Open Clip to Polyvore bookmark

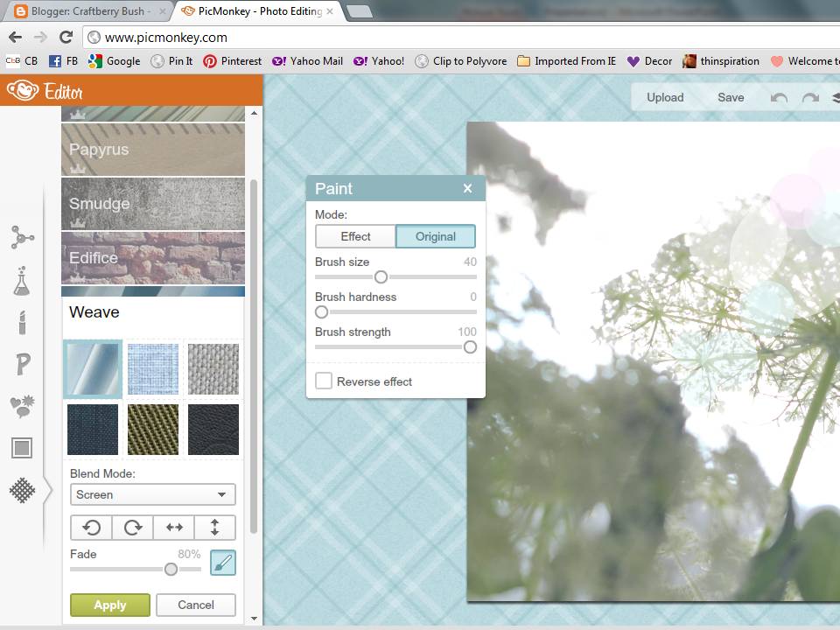pos(461,61)
